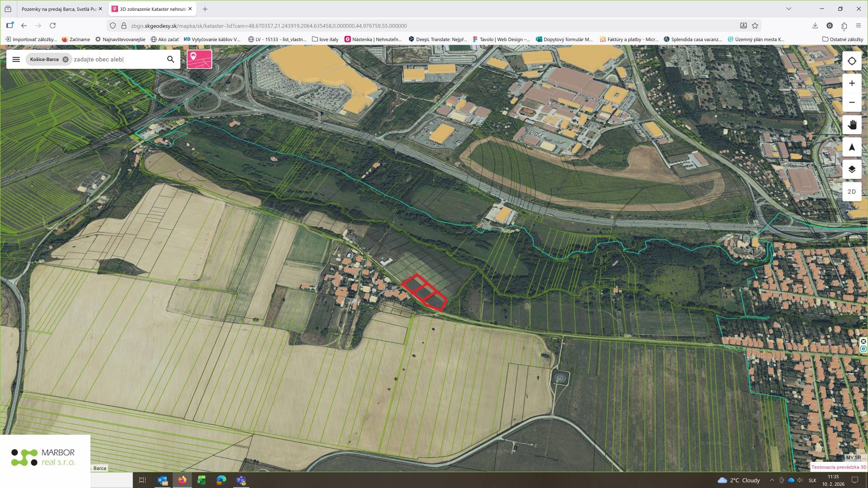
Task: Click the pink parcel locator map icon
Action: (199, 59)
